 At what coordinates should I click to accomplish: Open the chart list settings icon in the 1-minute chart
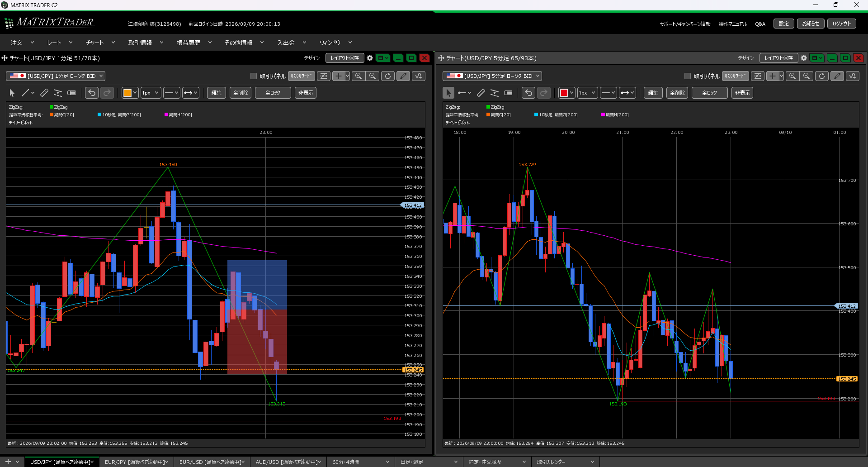(x=324, y=76)
